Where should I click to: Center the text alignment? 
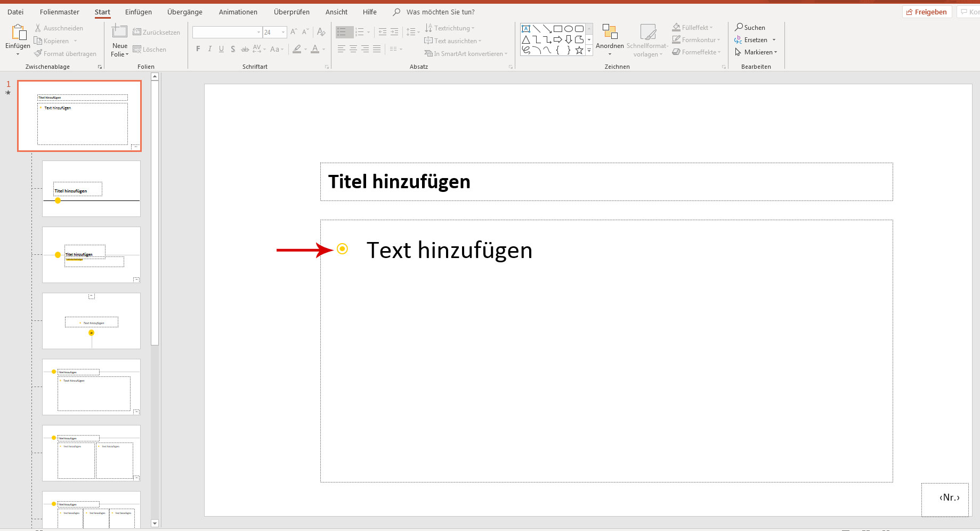click(353, 49)
